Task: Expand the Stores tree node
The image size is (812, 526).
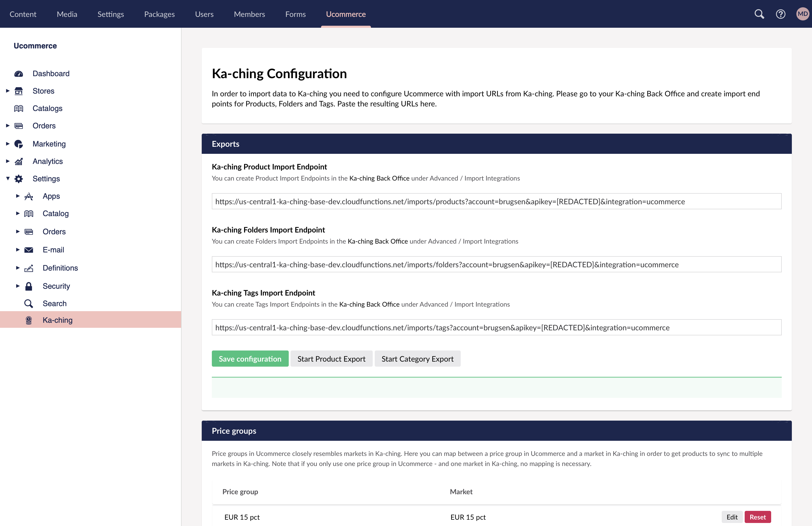Action: [x=8, y=91]
